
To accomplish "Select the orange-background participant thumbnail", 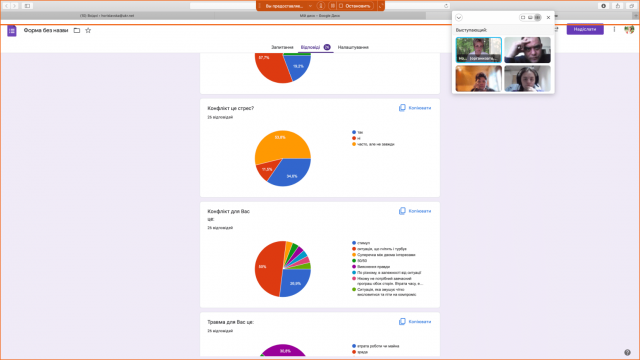I will tap(478, 78).
